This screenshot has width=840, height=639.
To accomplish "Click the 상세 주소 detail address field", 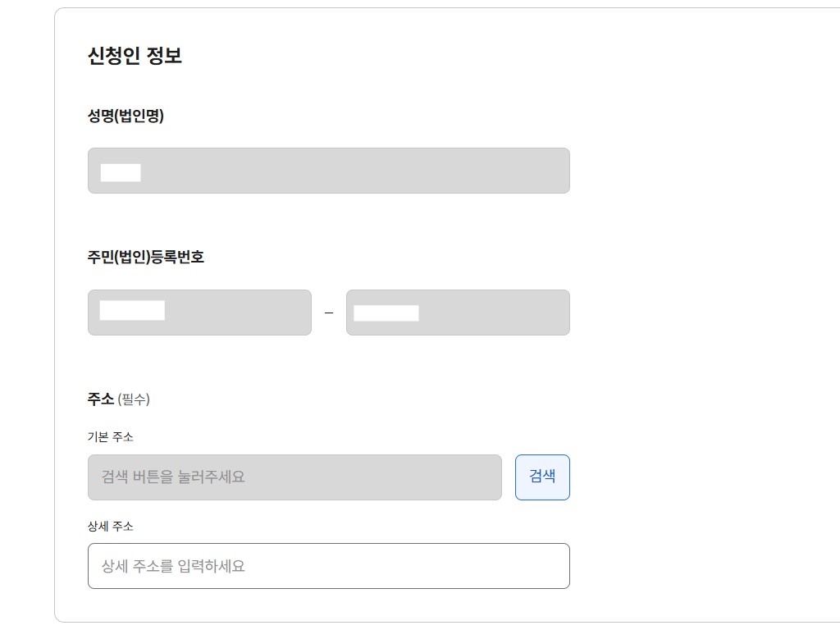I will tap(328, 566).
